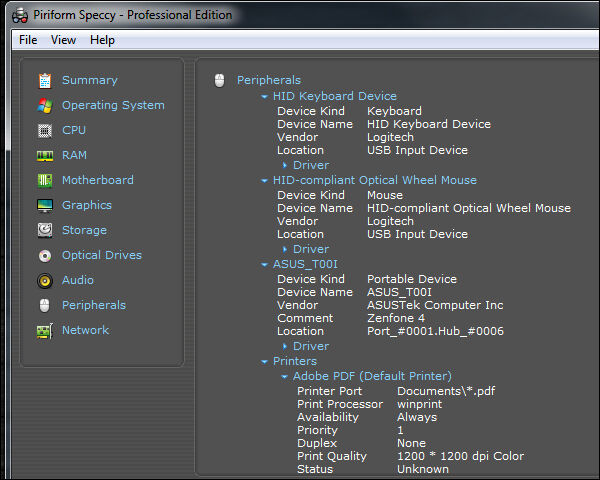Click 'HID Keyboard Device' device name value

click(x=429, y=124)
